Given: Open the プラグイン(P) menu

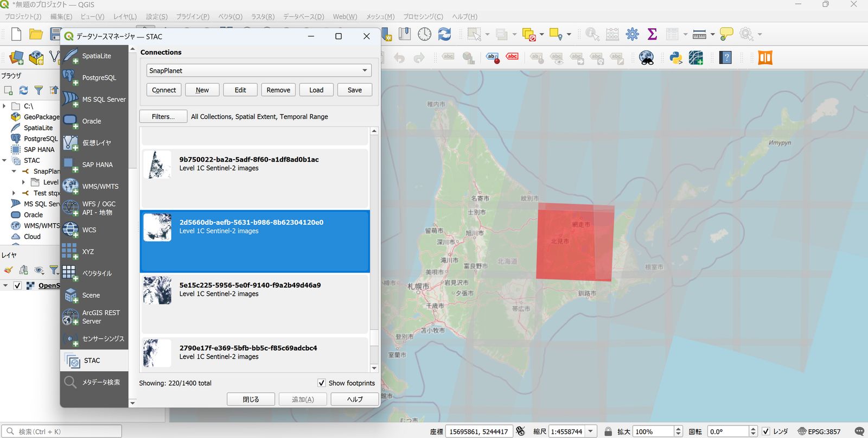Looking at the screenshot, I should (x=193, y=17).
